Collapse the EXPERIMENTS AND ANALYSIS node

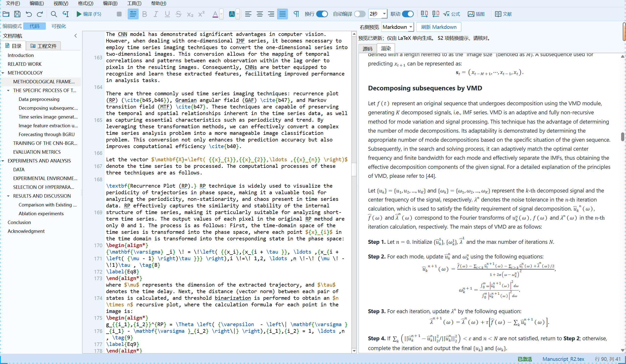(3, 161)
